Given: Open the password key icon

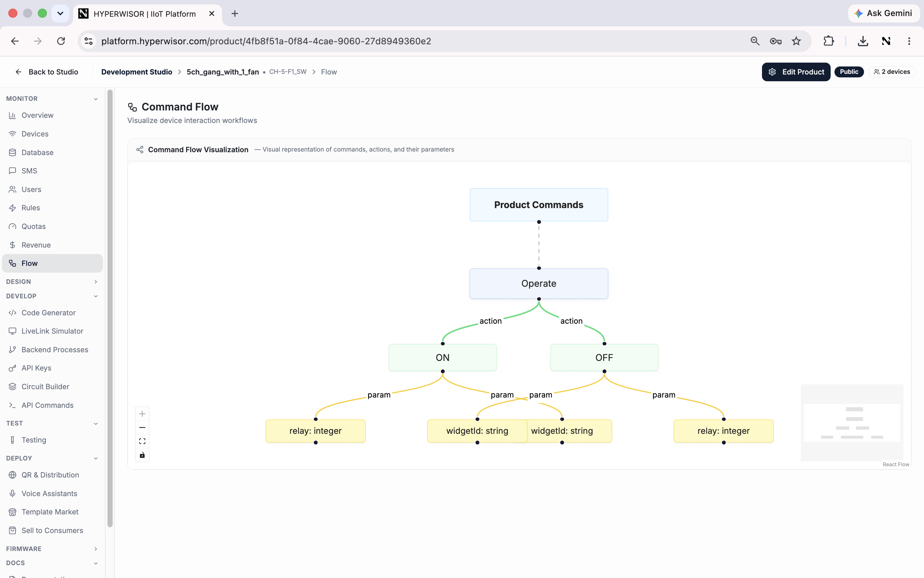Looking at the screenshot, I should pos(775,41).
